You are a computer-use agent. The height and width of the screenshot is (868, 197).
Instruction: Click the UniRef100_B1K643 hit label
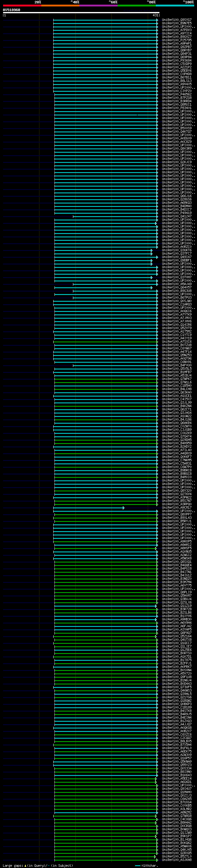[177, 775]
